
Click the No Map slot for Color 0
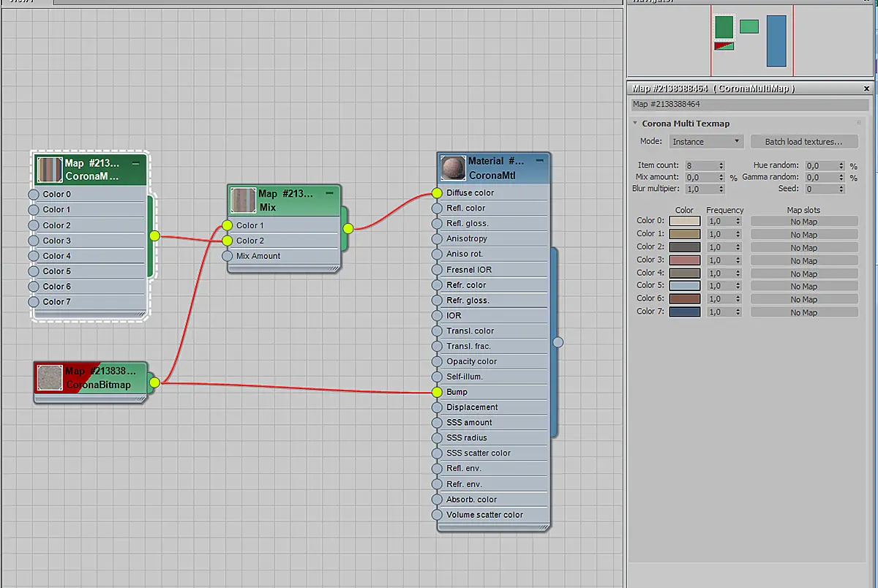(804, 222)
